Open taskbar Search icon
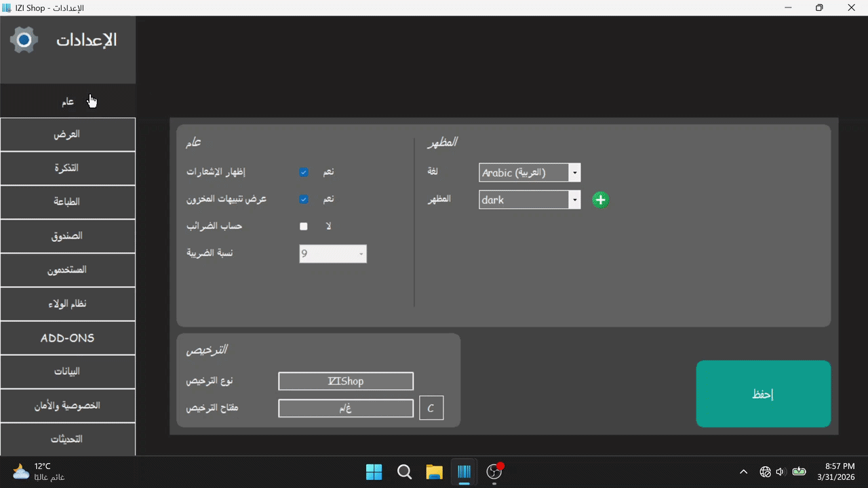The width and height of the screenshot is (868, 488). click(404, 472)
